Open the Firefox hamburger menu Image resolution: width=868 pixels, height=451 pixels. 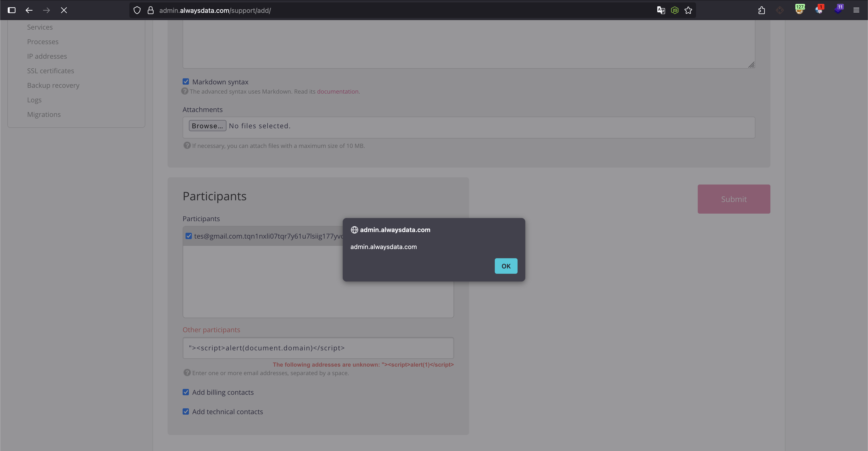(856, 10)
